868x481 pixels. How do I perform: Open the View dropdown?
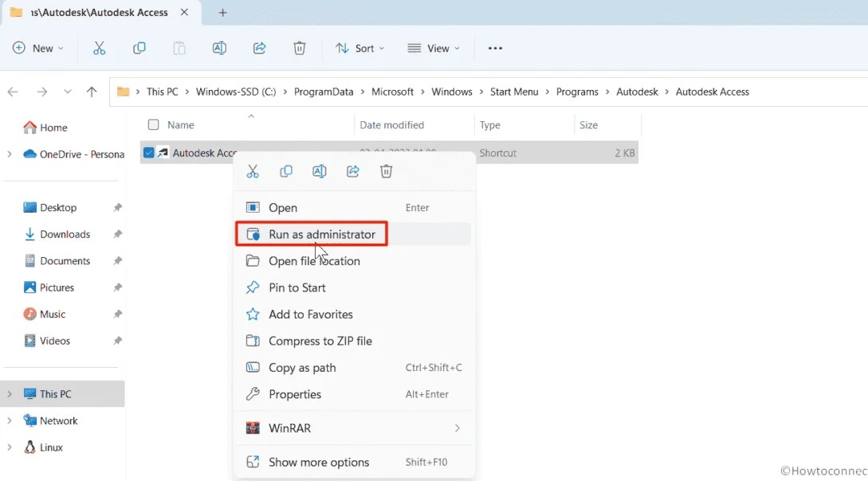click(x=433, y=49)
